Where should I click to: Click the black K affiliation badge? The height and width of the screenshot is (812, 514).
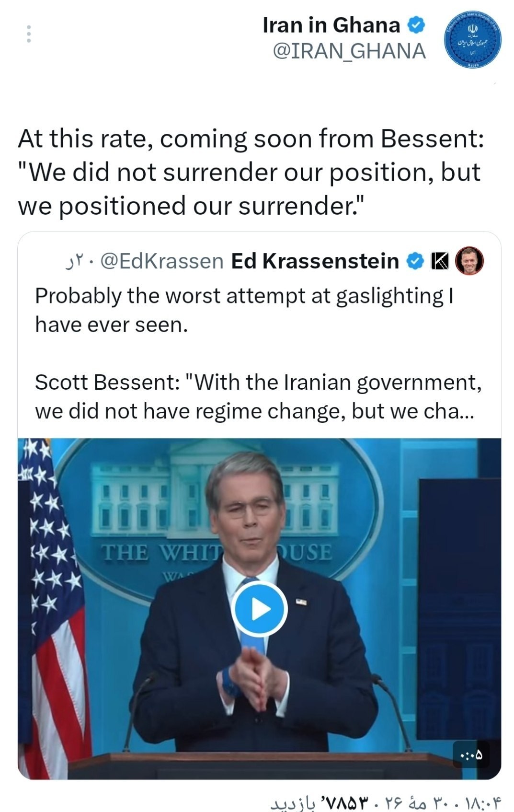(x=439, y=261)
